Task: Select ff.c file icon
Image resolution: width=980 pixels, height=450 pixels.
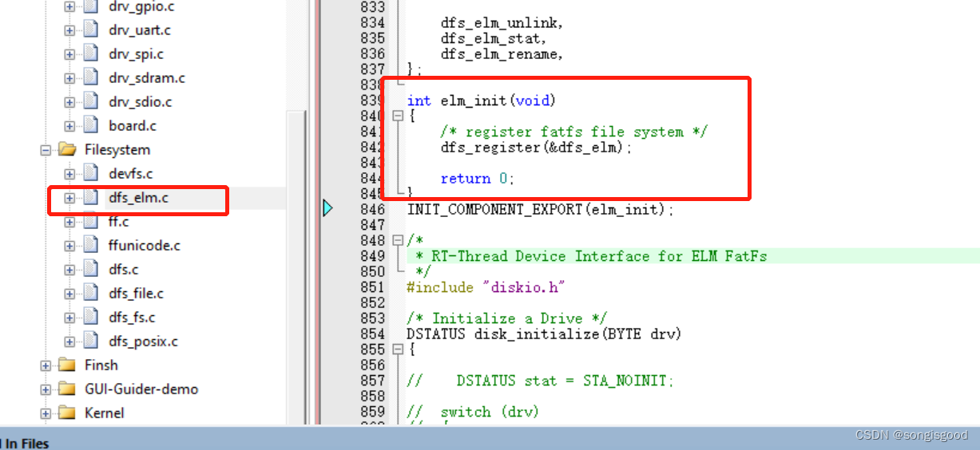Action: (91, 222)
